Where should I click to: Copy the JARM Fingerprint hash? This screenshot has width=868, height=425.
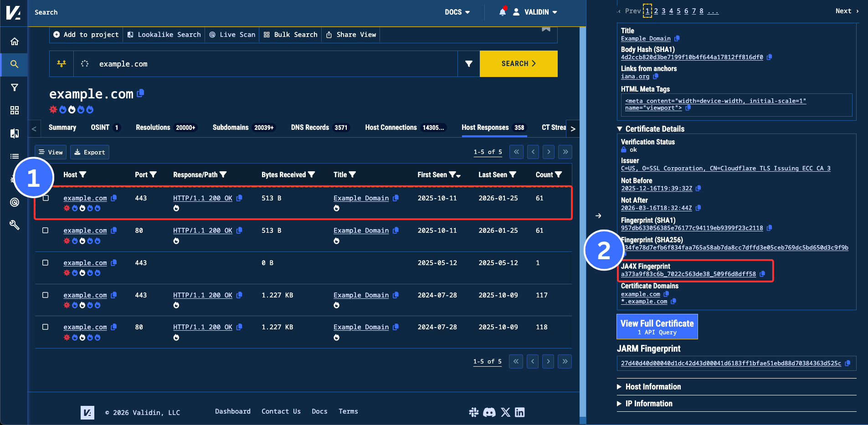[847, 364]
